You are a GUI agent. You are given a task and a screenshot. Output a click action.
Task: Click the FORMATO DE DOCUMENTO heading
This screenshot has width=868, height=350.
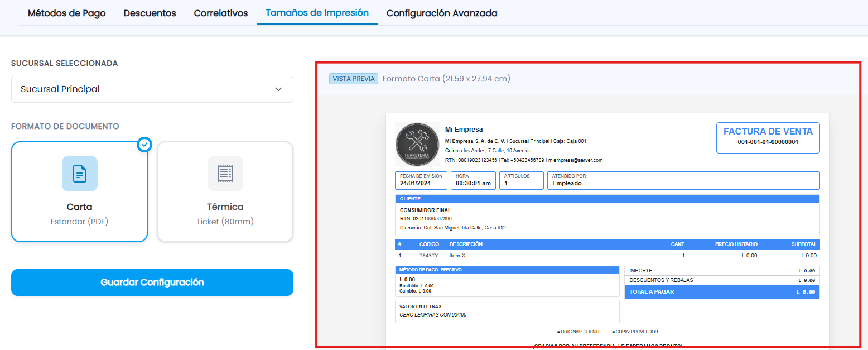[65, 127]
